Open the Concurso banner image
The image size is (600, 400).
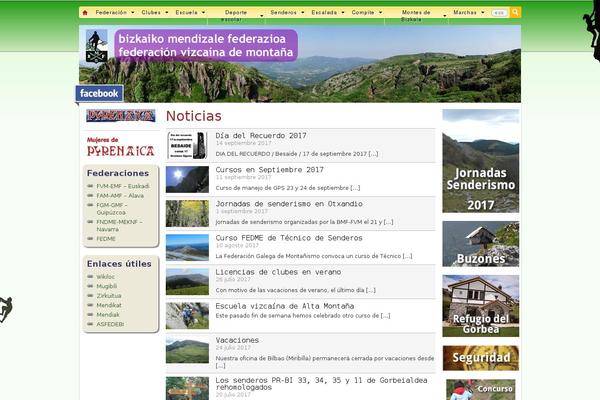point(481,389)
